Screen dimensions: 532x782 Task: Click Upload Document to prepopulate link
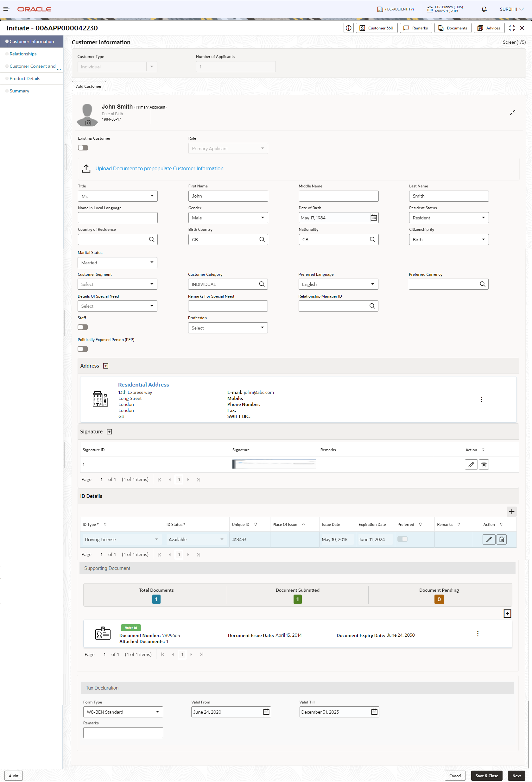tap(159, 168)
